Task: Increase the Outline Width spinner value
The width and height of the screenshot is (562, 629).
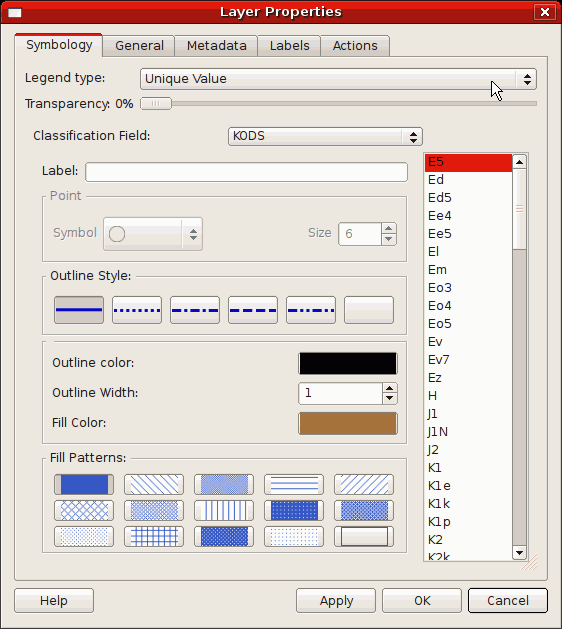Action: [x=390, y=388]
